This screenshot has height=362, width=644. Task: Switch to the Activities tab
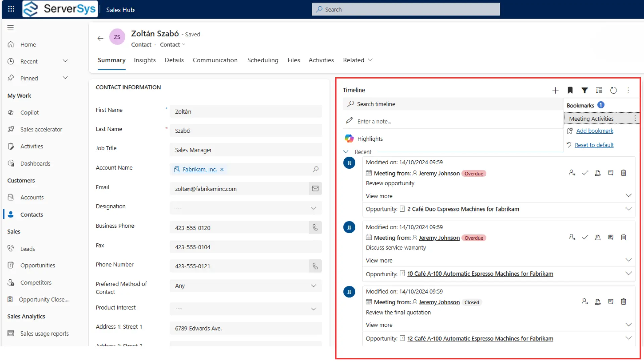tap(321, 60)
